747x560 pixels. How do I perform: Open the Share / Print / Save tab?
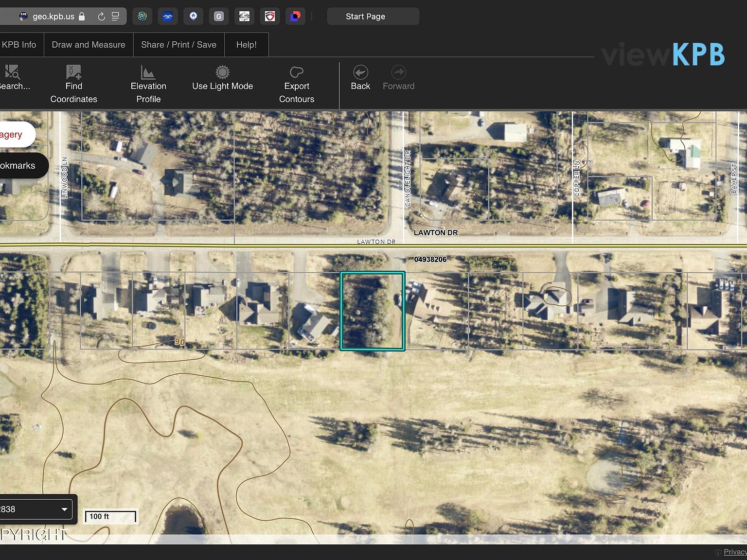(178, 45)
